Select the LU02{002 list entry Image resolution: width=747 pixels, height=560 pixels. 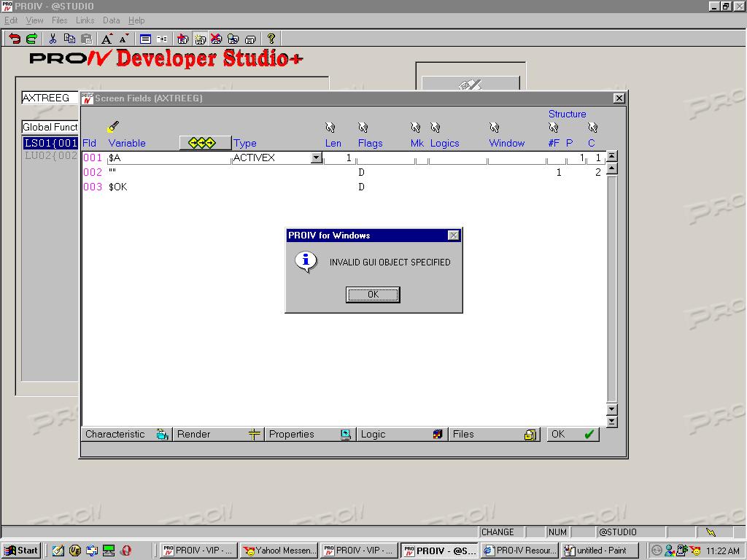(x=50, y=156)
